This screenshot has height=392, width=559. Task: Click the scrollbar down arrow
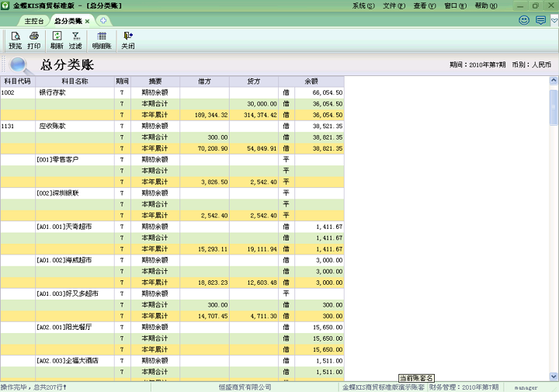tap(554, 376)
